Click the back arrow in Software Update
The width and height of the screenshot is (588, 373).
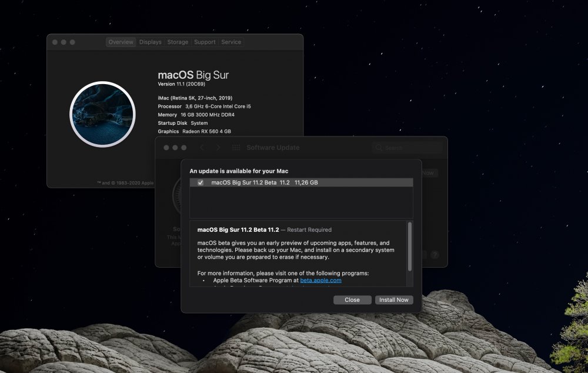[202, 148]
